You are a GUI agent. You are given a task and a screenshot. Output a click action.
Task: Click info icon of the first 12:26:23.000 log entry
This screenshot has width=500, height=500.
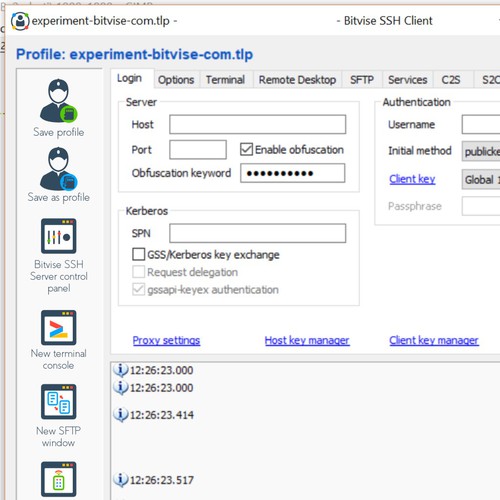pyautogui.click(x=120, y=370)
